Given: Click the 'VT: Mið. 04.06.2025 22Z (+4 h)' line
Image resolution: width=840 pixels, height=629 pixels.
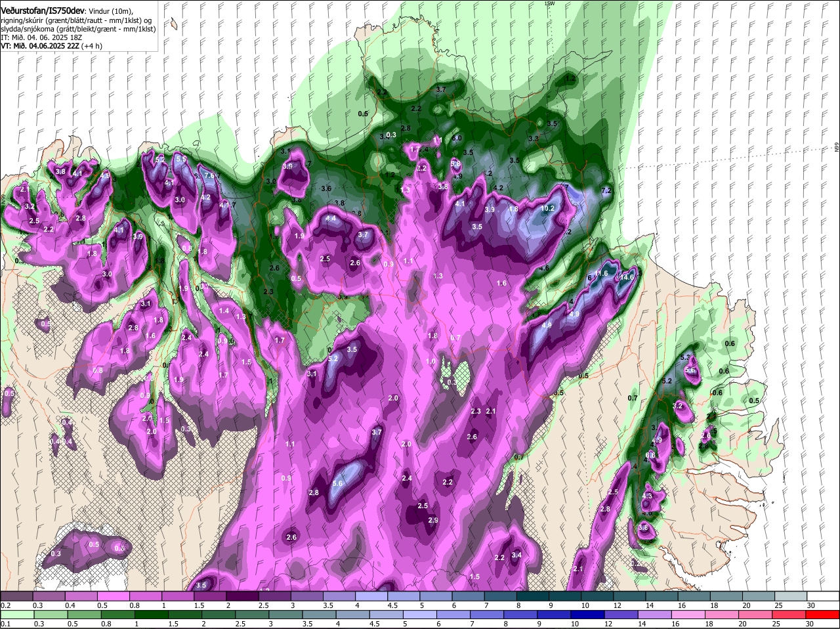Looking at the screenshot, I should pyautogui.click(x=51, y=46).
